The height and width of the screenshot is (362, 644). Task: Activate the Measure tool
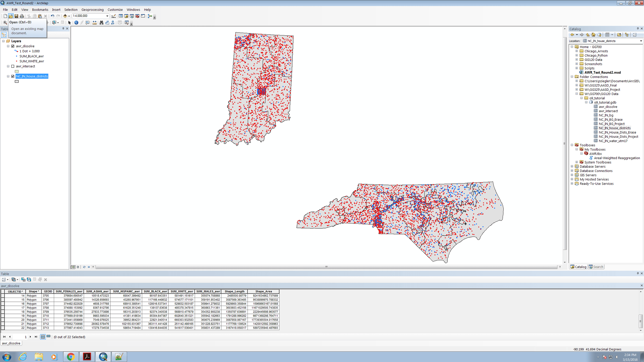tap(95, 23)
